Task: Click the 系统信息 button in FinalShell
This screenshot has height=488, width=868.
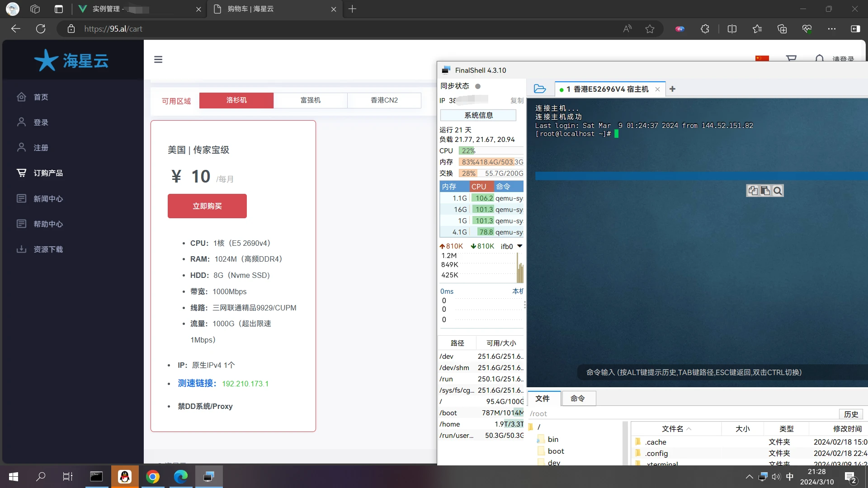Action: coord(478,115)
